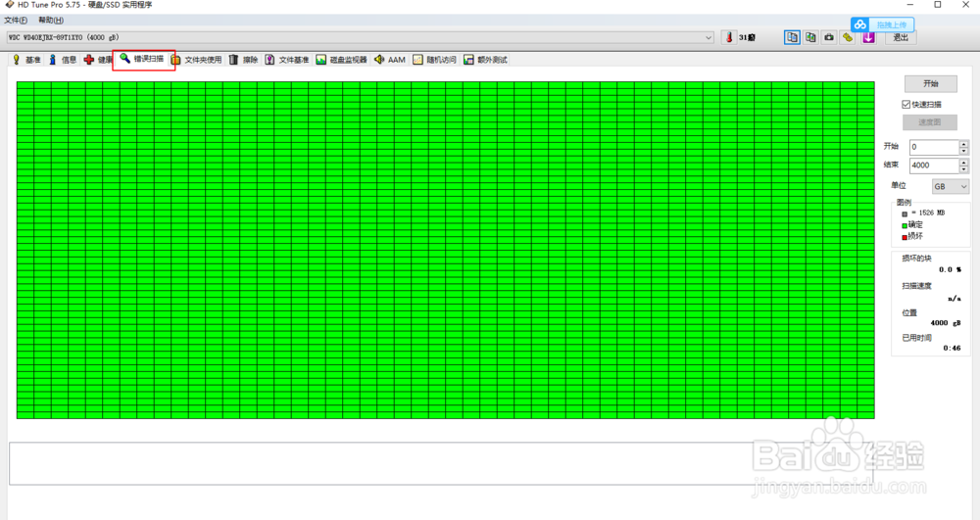
Task: Select the 错误扫描 error scan tab
Action: pos(142,59)
